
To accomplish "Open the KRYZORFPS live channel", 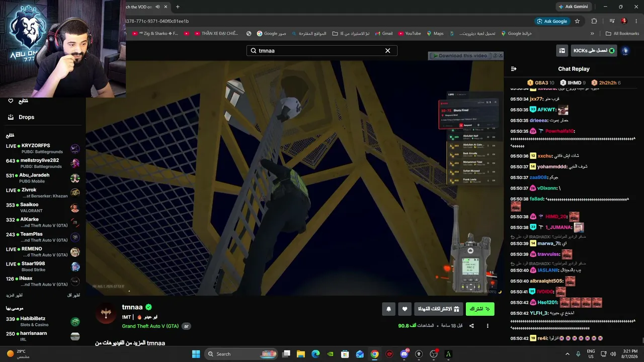I will [x=43, y=148].
